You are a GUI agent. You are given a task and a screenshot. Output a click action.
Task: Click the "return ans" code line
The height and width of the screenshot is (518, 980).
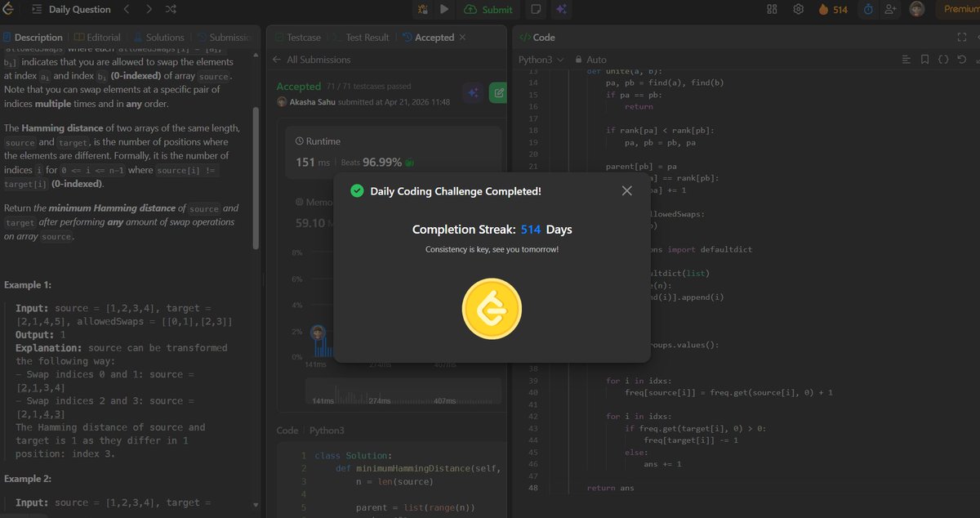(610, 488)
